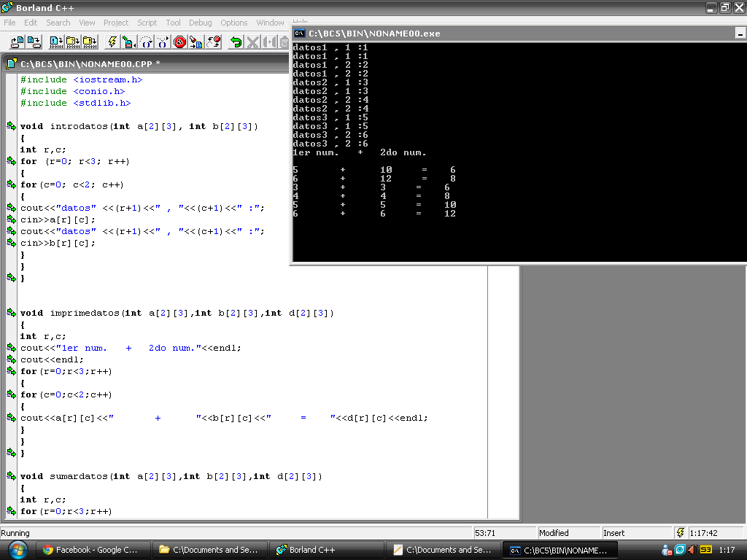This screenshot has width=747, height=560.
Task: Click the green curved-arrow Undo toolbar icon
Action: pyautogui.click(x=236, y=42)
